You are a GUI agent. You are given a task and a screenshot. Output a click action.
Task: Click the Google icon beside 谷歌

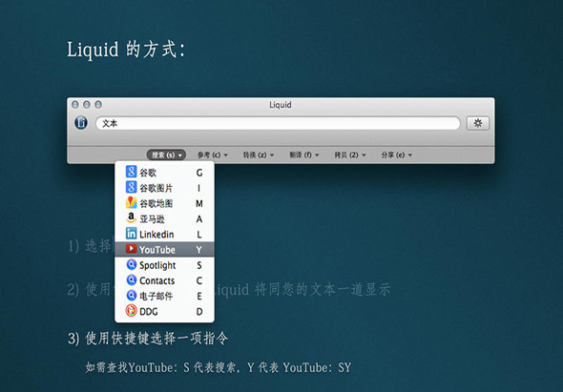(131, 172)
